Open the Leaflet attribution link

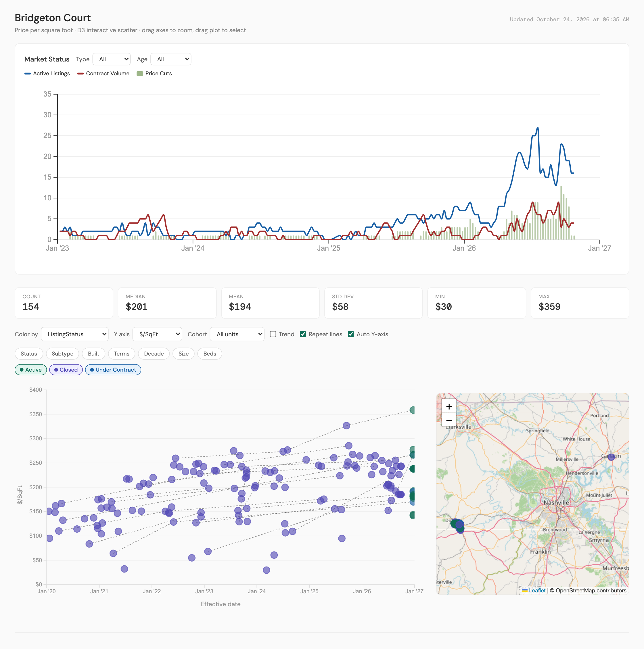[537, 591]
